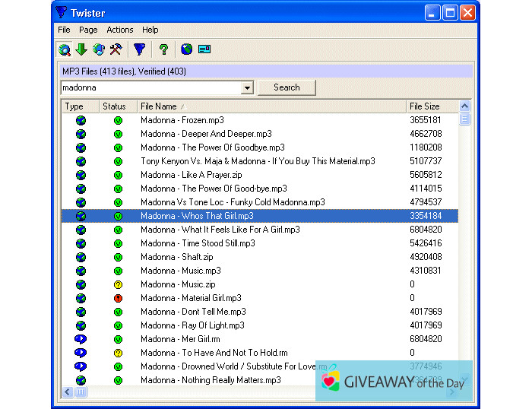Image resolution: width=532 pixels, height=409 pixels.
Task: Click the globe with music note icon
Action: 99,49
